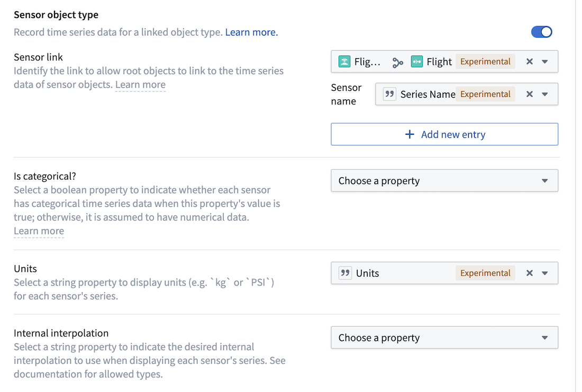
Task: Open the Learn more link under Is categorical
Action: pyautogui.click(x=39, y=231)
